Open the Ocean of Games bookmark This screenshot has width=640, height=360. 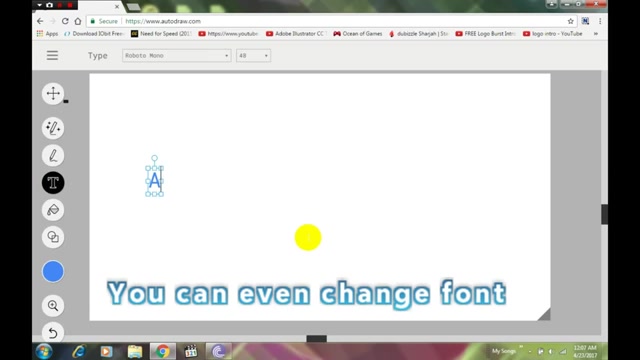click(358, 34)
